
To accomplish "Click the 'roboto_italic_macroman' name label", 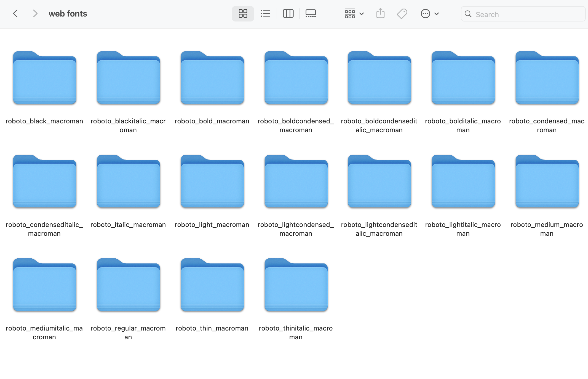I will (128, 225).
